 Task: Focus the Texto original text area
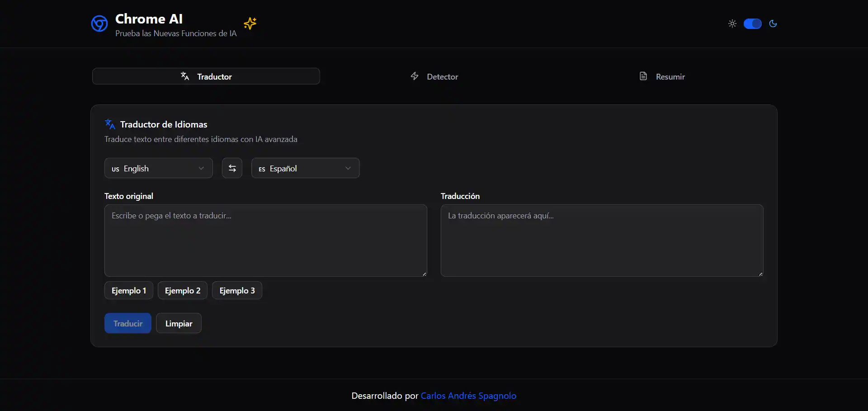click(x=266, y=241)
